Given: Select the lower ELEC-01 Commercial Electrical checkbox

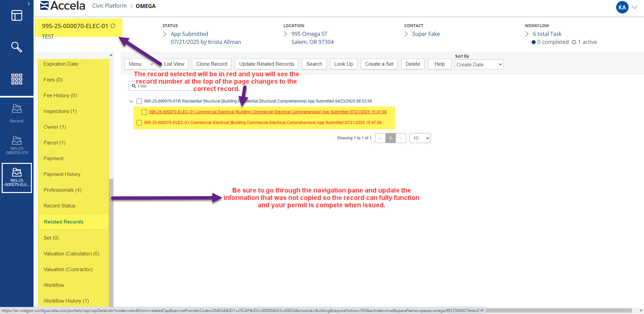Looking at the screenshot, I should coord(139,123).
